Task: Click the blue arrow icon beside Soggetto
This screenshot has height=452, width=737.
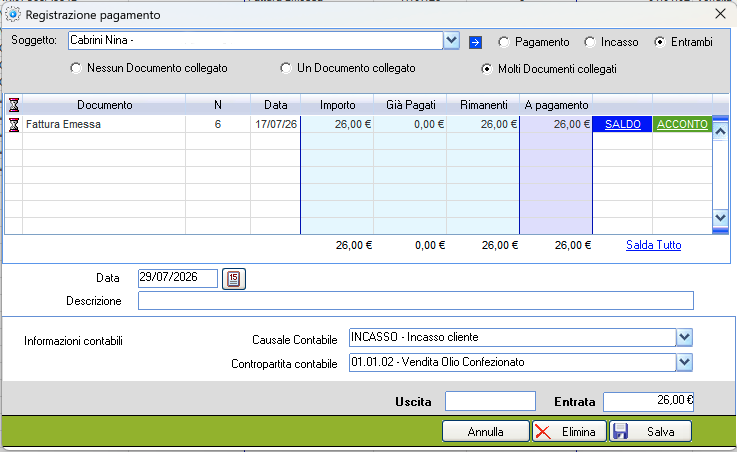Action: point(475,43)
